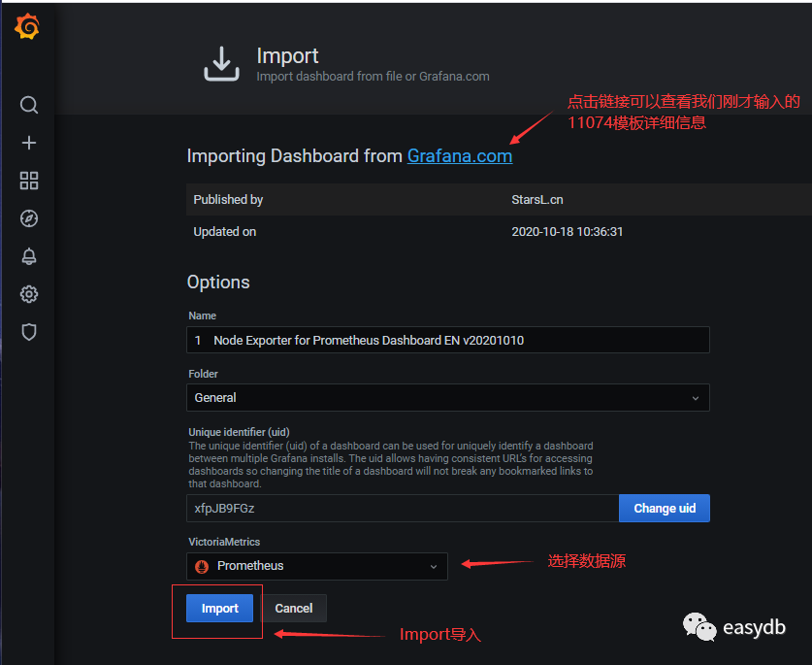Open the Server Admin shield icon
The image size is (812, 665).
pyautogui.click(x=29, y=332)
